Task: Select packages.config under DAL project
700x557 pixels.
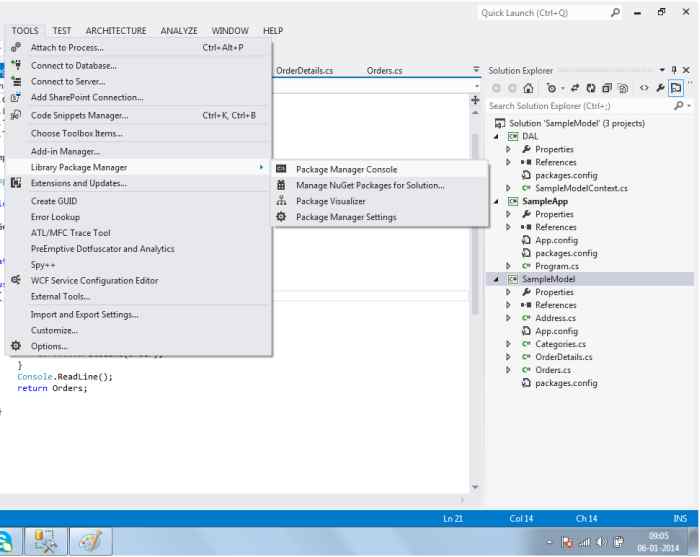Action: point(566,175)
